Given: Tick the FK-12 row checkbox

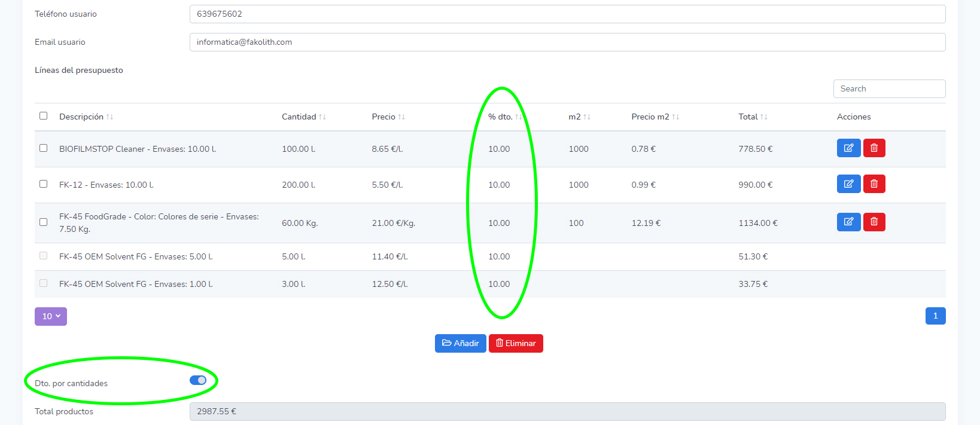Looking at the screenshot, I should point(43,184).
